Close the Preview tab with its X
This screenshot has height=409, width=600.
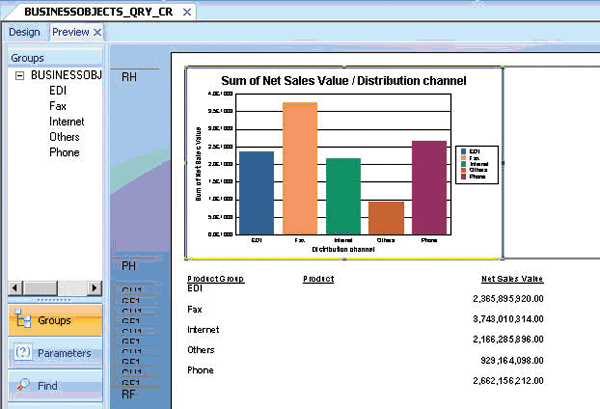(97, 32)
